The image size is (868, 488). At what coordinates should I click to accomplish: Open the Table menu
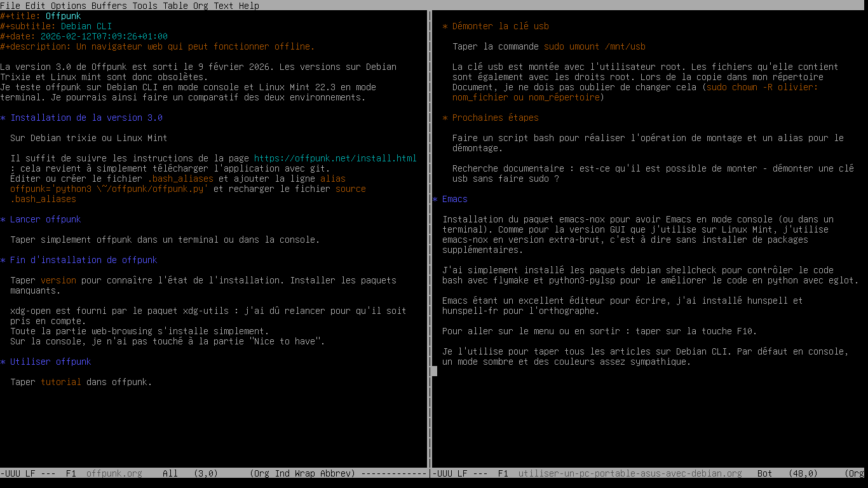point(175,6)
